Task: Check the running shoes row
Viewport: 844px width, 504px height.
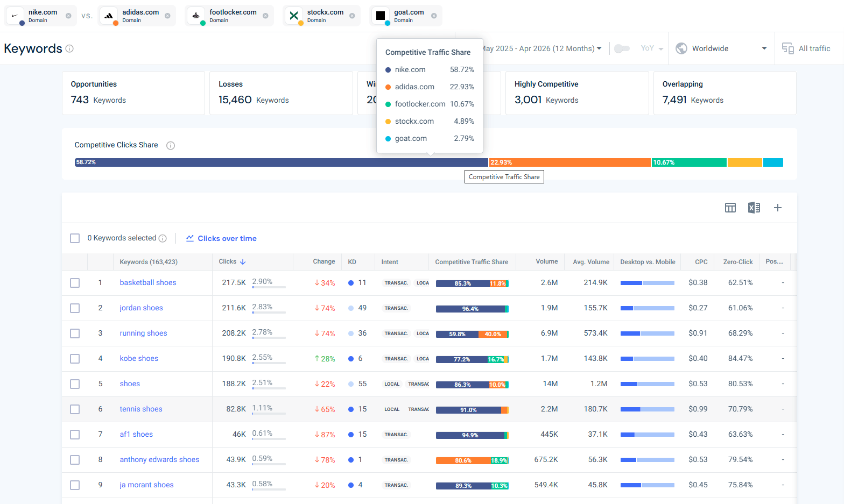Action: (75, 333)
